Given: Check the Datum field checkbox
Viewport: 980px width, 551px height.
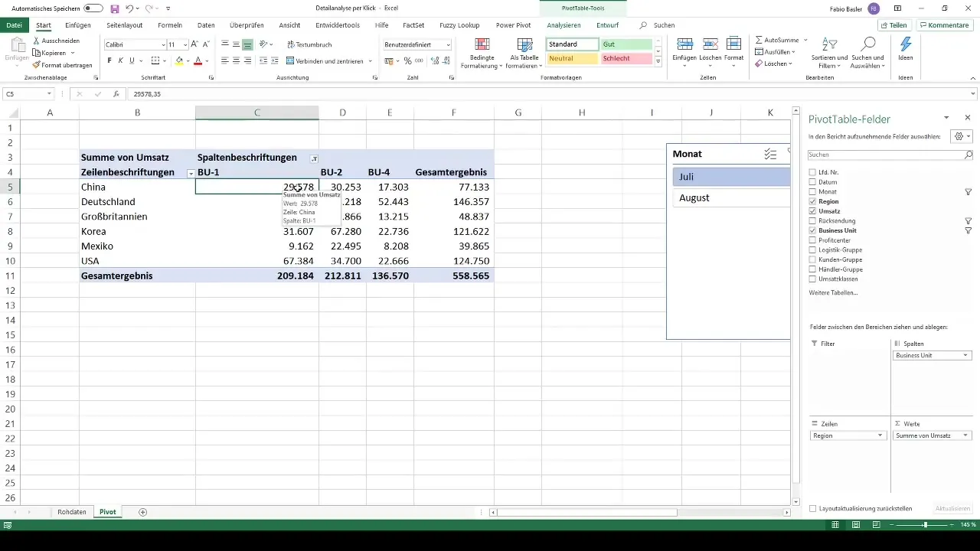Looking at the screenshot, I should coord(812,182).
